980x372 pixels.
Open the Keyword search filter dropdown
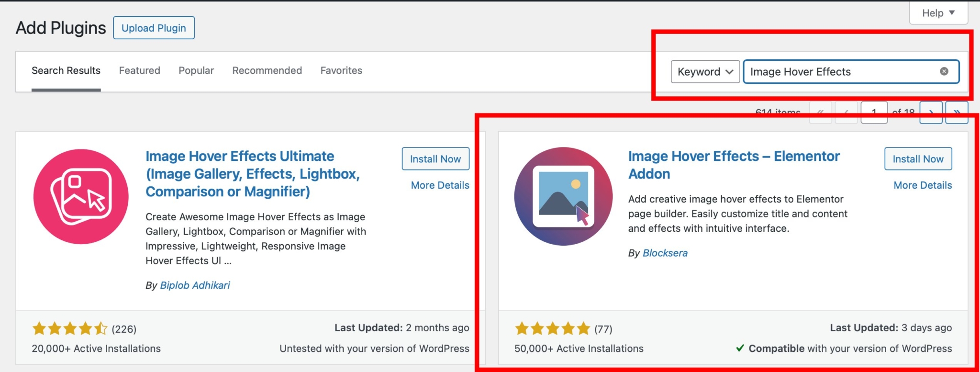click(704, 71)
